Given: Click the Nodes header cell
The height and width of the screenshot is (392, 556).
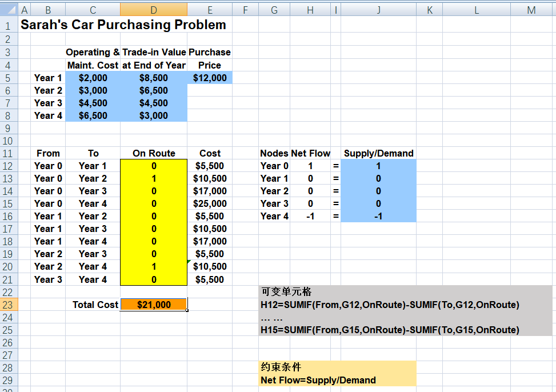Looking at the screenshot, I should [274, 153].
